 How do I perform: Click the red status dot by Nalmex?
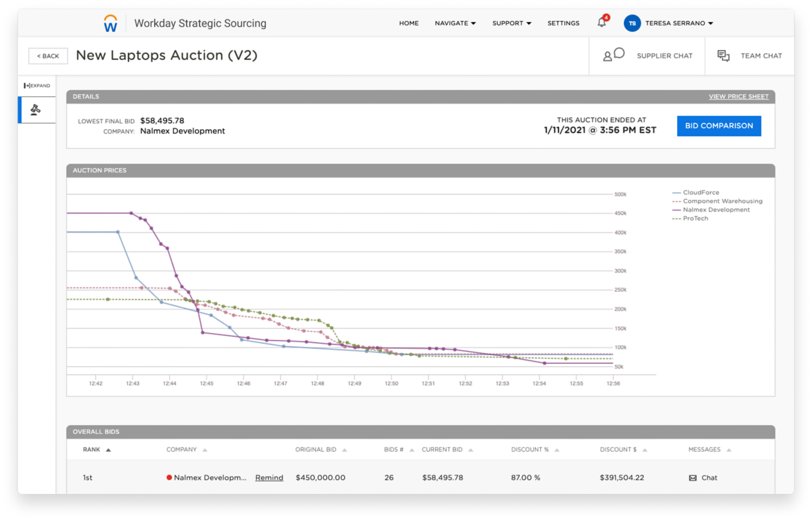(x=169, y=477)
